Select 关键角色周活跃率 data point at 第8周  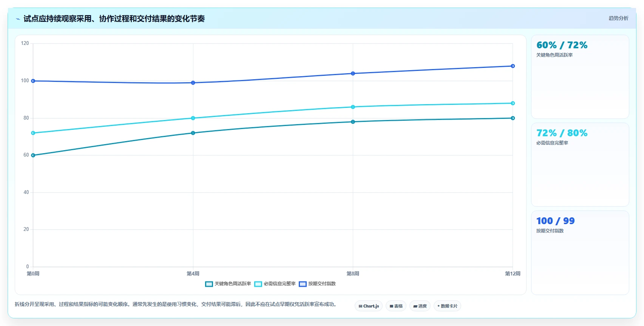click(353, 122)
